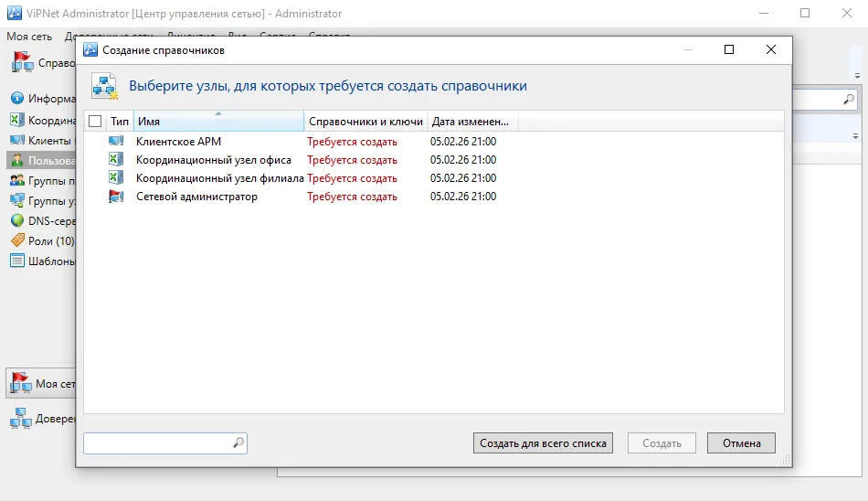Click the Отмена button
The image size is (868, 501).
[x=741, y=443]
